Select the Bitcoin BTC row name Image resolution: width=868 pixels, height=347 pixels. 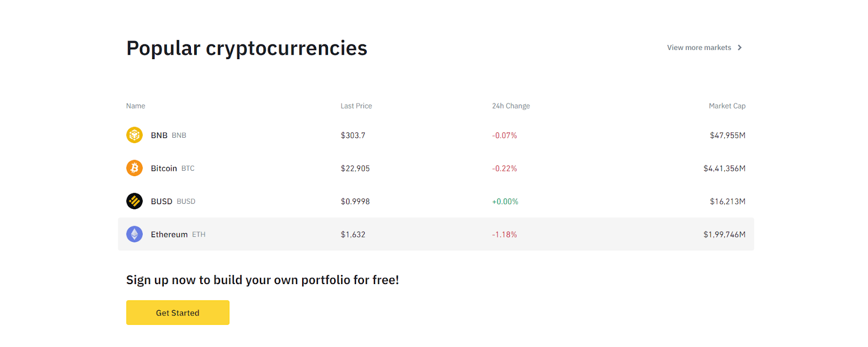click(x=173, y=169)
